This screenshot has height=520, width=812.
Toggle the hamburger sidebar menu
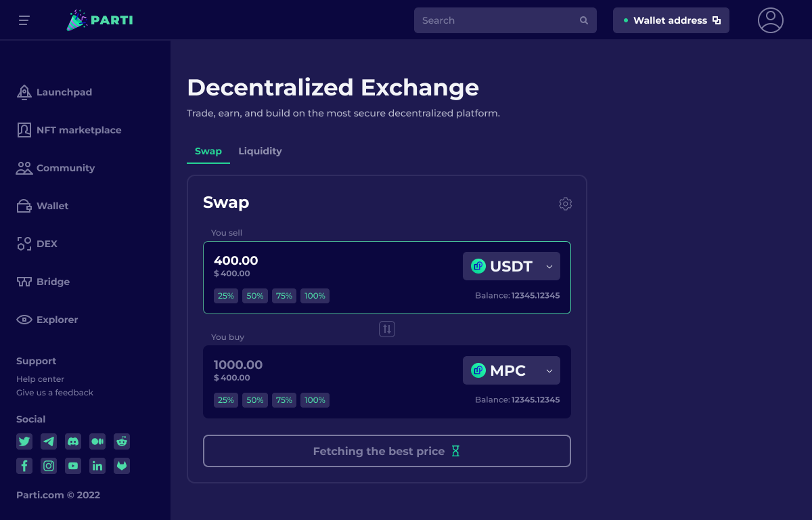[x=24, y=20]
